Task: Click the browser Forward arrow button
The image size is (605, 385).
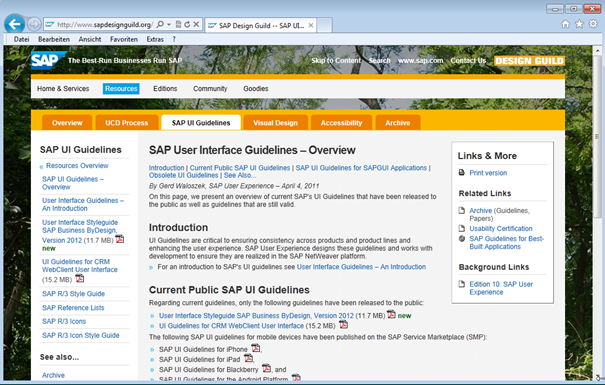Action: [34, 24]
